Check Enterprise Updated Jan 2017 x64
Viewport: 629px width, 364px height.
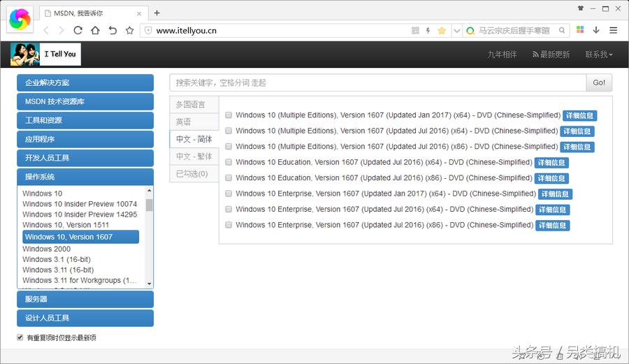pos(229,194)
